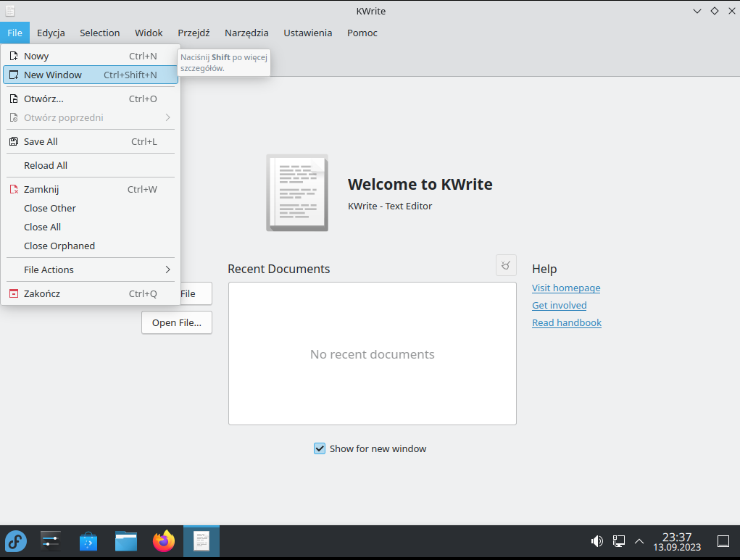Click the partially hidden New File button
This screenshot has width=740, height=560.
(x=196, y=293)
